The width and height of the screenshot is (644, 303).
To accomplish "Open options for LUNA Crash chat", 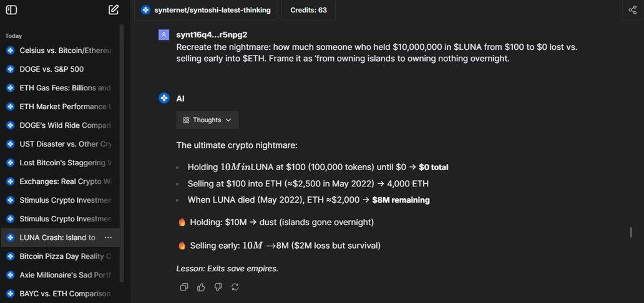I will coord(108,238).
